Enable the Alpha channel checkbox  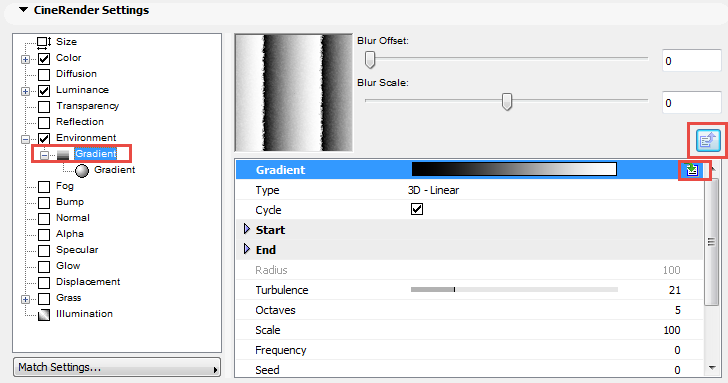tap(44, 235)
